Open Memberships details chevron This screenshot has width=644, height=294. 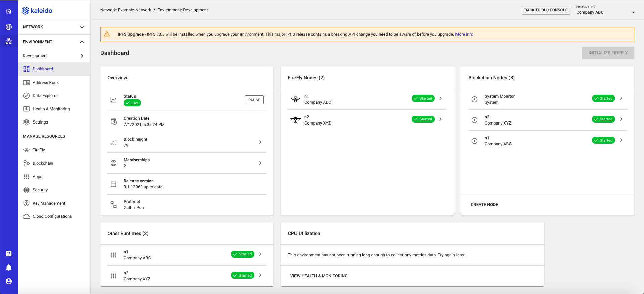260,163
